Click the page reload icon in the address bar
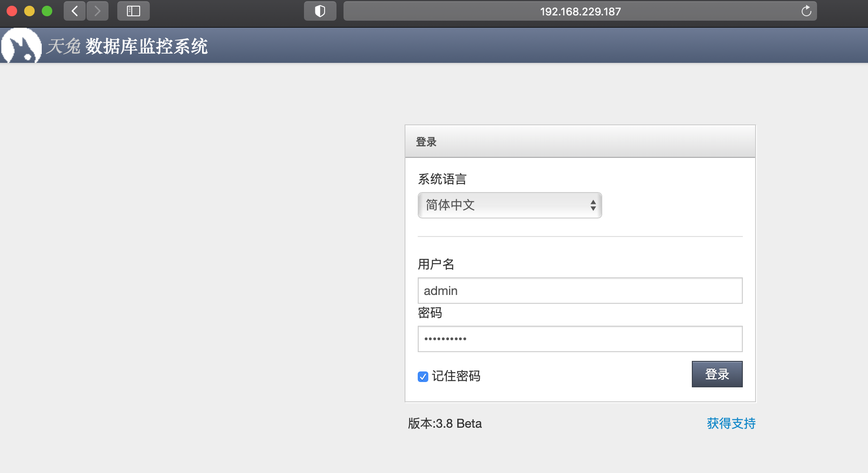The height and width of the screenshot is (473, 868). coord(807,11)
